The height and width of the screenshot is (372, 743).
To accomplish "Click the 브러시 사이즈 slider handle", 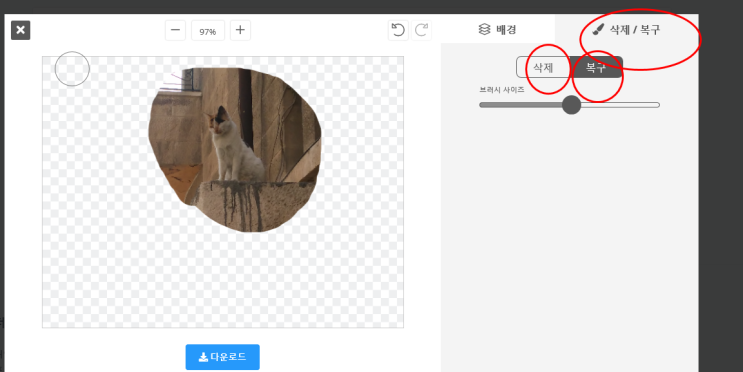I will click(571, 105).
